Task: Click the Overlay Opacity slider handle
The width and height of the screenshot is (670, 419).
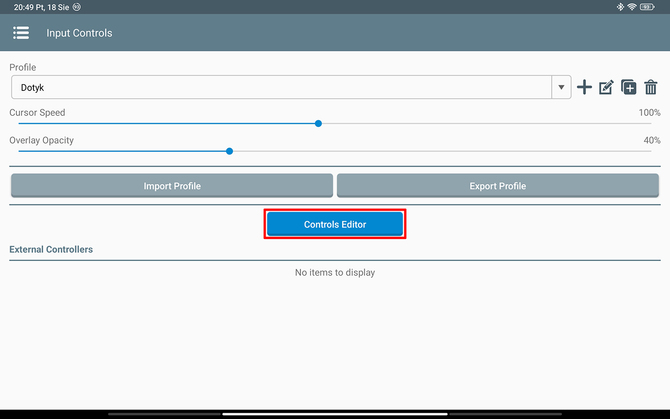Action: pyautogui.click(x=229, y=151)
